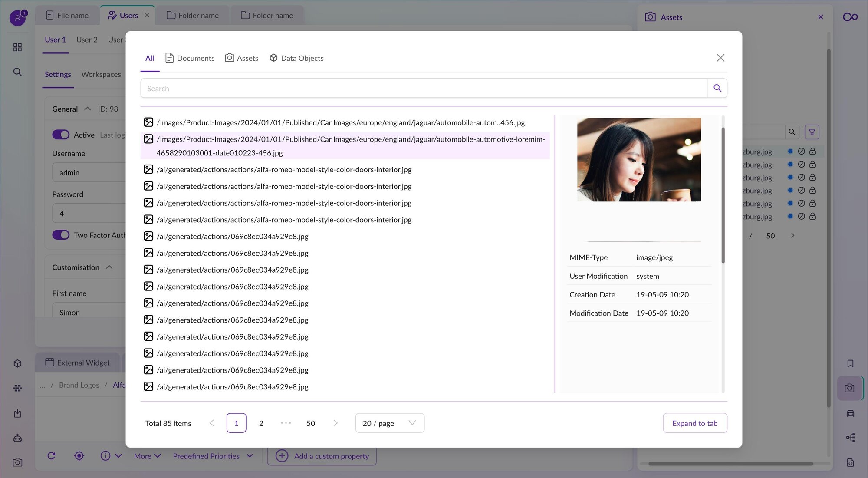This screenshot has height=478, width=868.
Task: Click the search icon in the dialog
Action: [x=717, y=88]
